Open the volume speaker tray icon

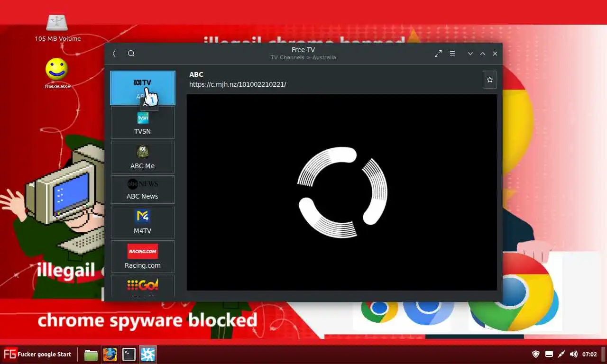pyautogui.click(x=574, y=354)
